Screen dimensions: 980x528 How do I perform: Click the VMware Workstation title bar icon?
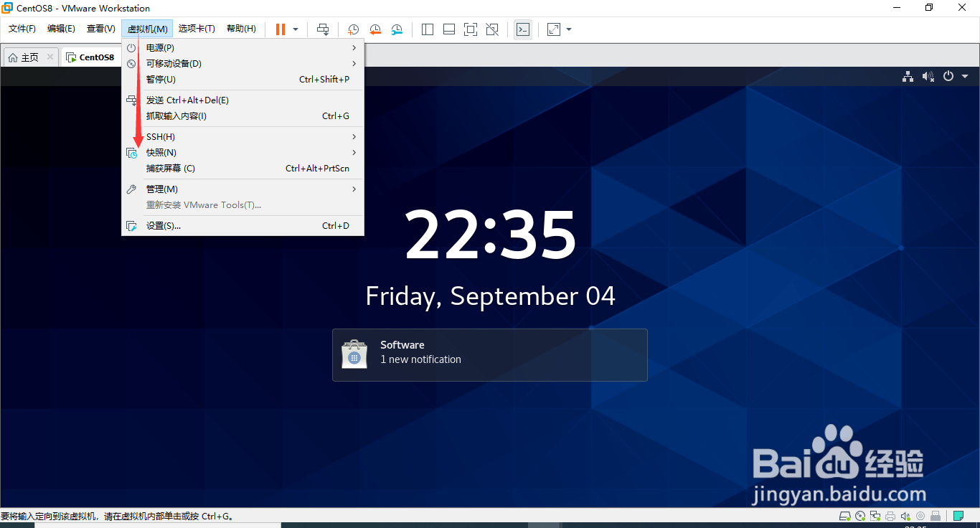(x=7, y=8)
